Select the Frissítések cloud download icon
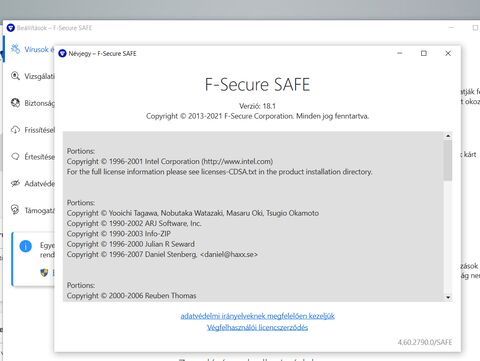Image resolution: width=480 pixels, height=361 pixels. click(15, 130)
